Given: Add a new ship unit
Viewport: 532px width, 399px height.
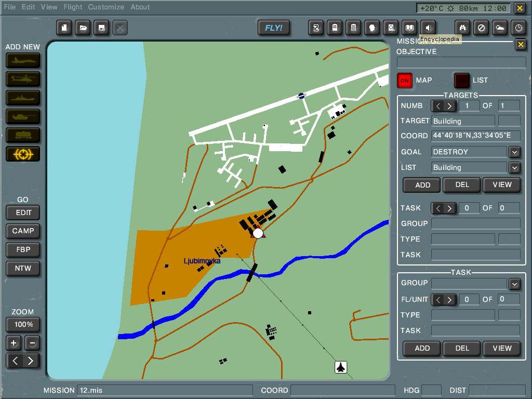Looking at the screenshot, I should (22, 98).
